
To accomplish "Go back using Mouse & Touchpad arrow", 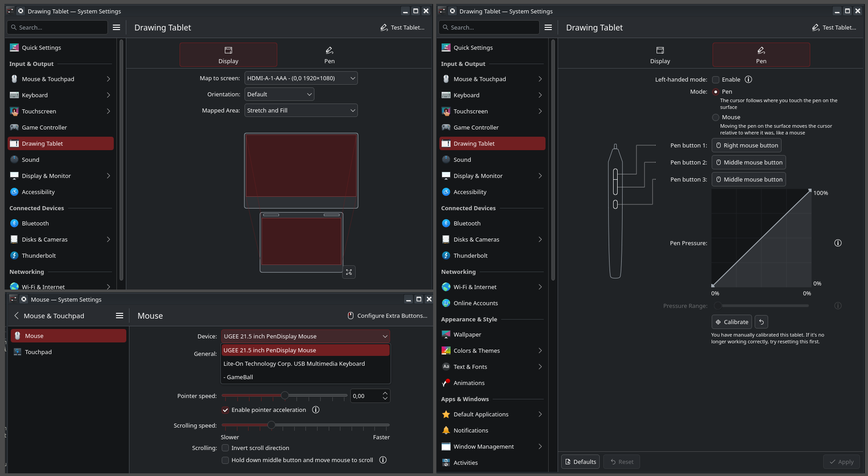I will (x=17, y=316).
